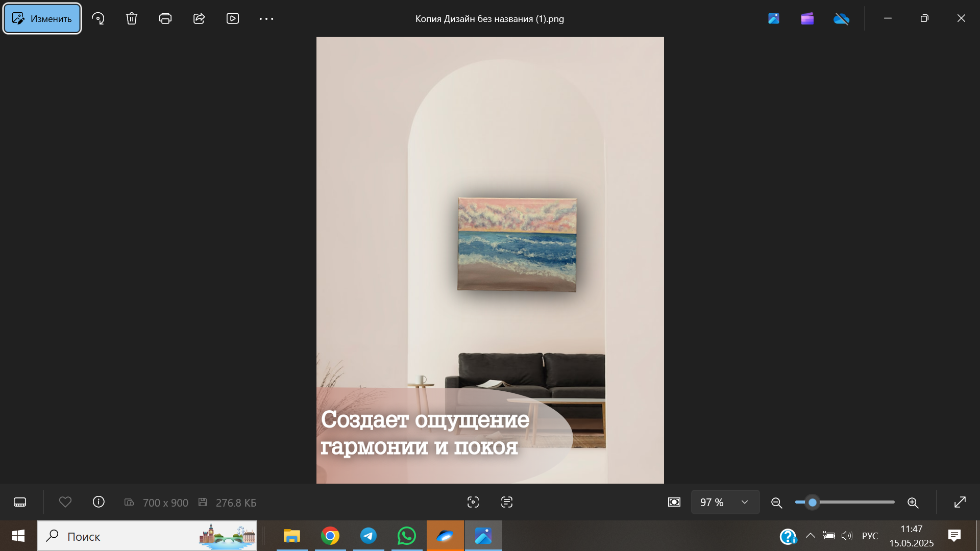Toggle the filmstrip view icon

pos(20,502)
